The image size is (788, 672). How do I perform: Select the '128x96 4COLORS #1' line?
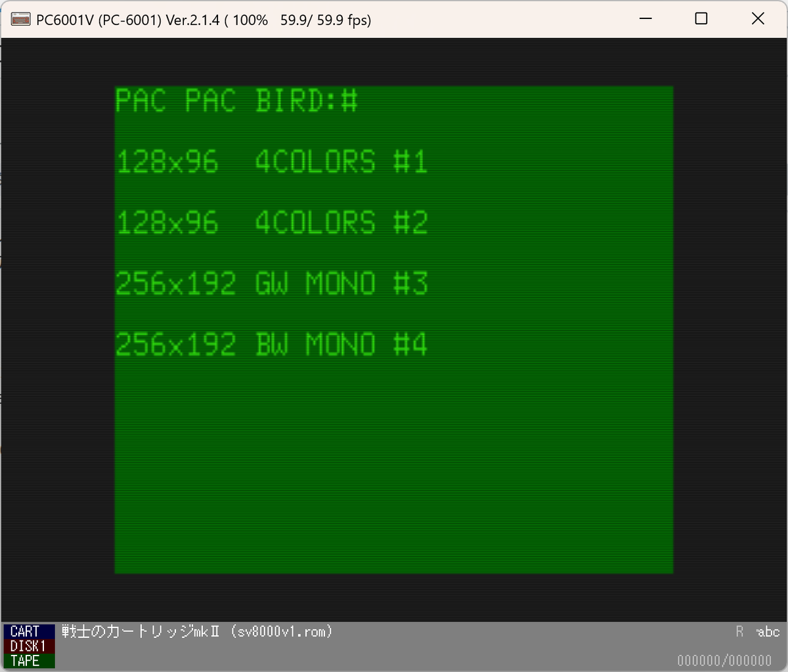click(272, 162)
